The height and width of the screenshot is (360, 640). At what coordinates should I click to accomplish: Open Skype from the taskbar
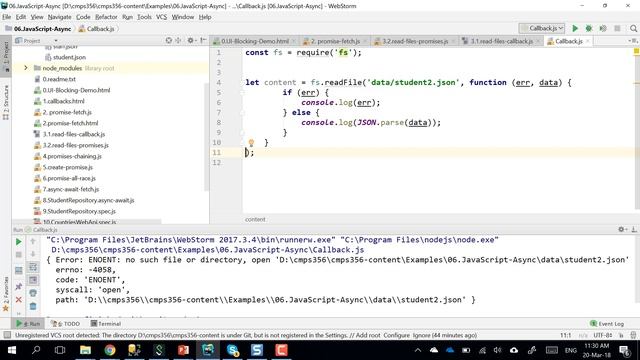[x=233, y=350]
